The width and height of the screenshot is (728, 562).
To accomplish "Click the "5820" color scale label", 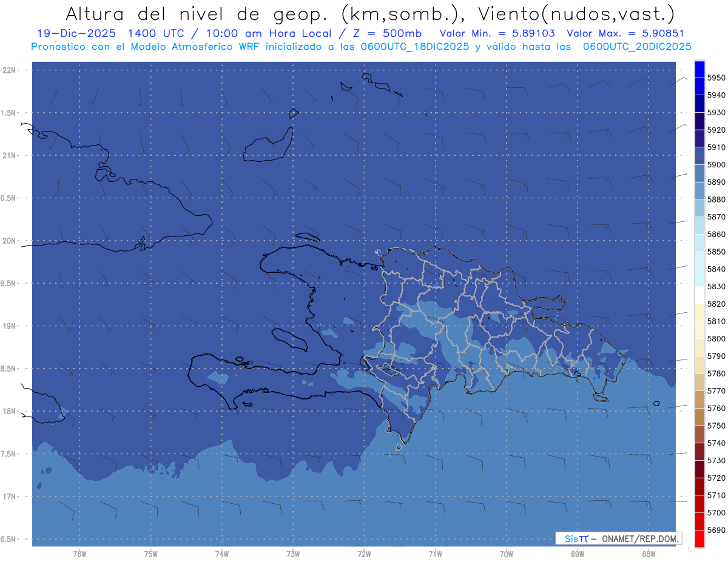I will pyautogui.click(x=716, y=304).
